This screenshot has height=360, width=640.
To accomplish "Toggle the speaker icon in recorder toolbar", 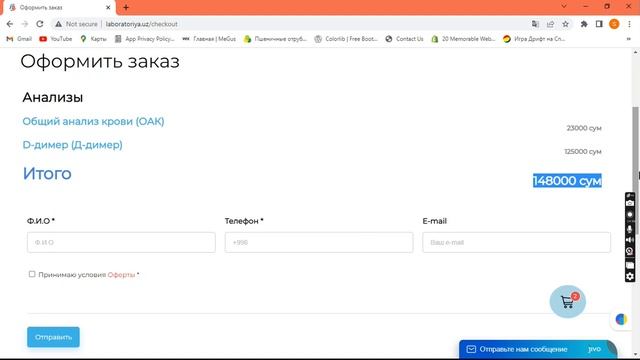I will click(x=630, y=240).
